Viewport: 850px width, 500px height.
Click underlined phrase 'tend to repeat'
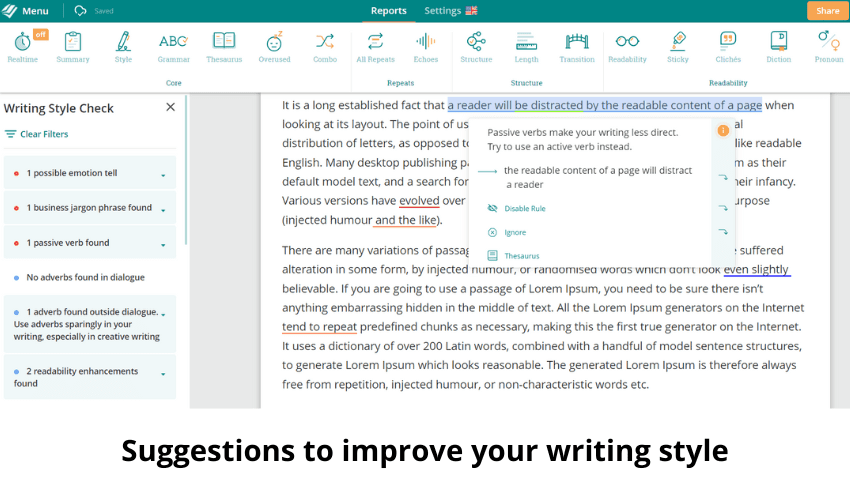319,326
